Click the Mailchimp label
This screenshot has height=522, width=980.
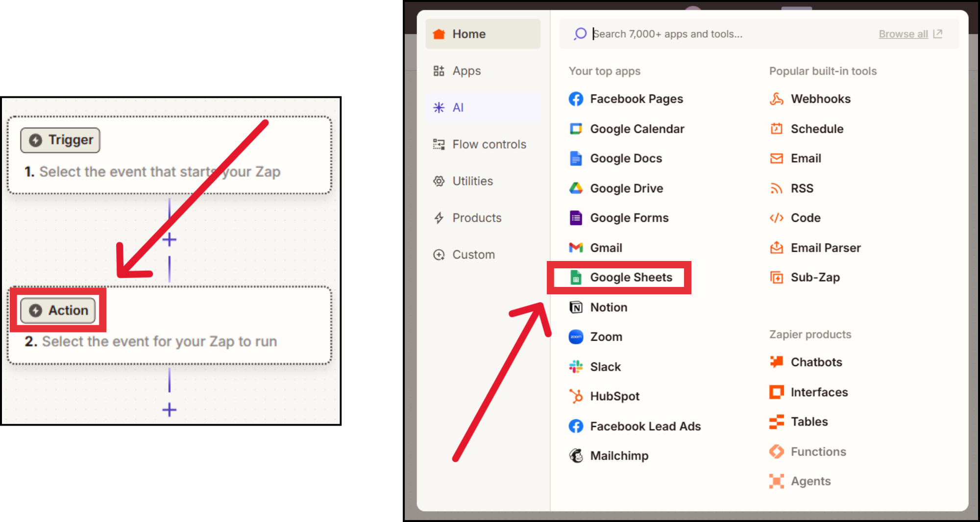[x=619, y=456]
